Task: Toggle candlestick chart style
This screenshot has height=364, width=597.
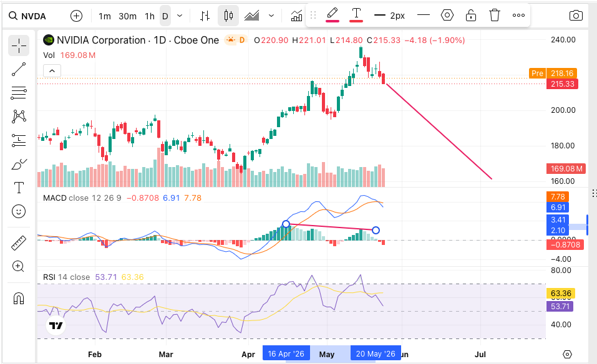Action: [x=228, y=16]
